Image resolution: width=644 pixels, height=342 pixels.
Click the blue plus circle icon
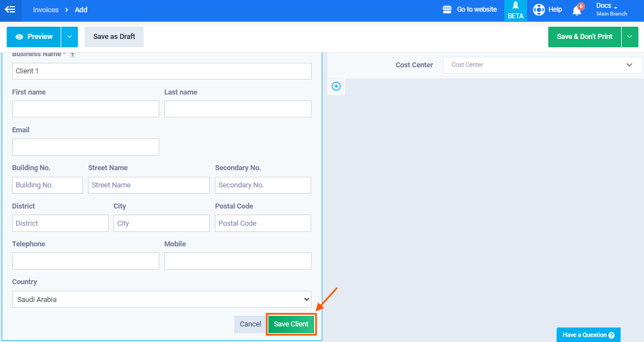pos(336,86)
